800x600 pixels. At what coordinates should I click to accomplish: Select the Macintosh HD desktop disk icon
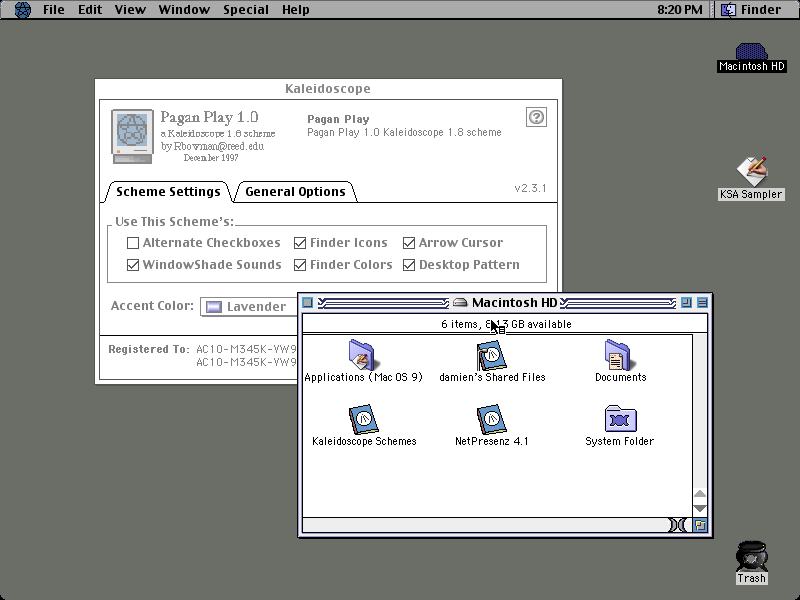click(x=751, y=51)
